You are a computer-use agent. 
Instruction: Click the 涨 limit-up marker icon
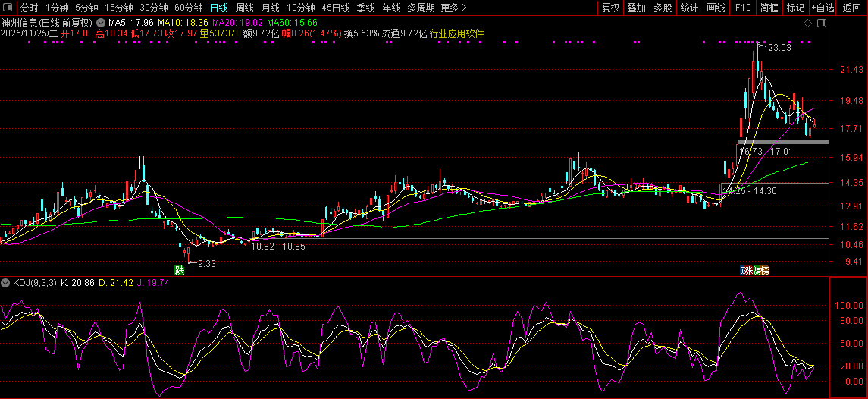click(x=749, y=270)
